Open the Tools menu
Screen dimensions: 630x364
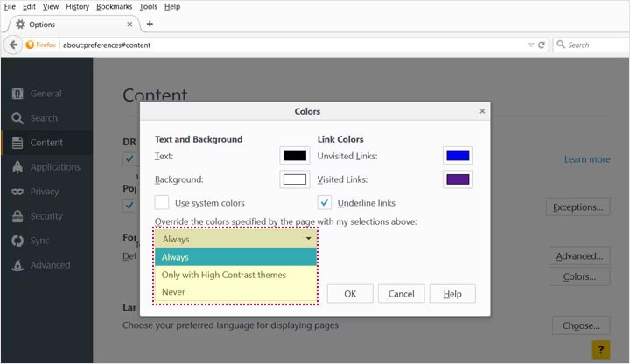(x=148, y=6)
